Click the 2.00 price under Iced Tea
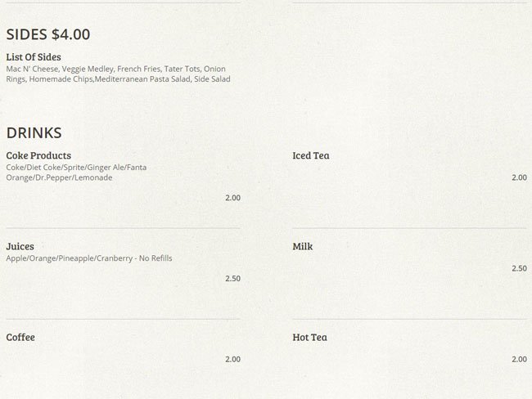Screen dimensions: 532x399 coord(519,177)
